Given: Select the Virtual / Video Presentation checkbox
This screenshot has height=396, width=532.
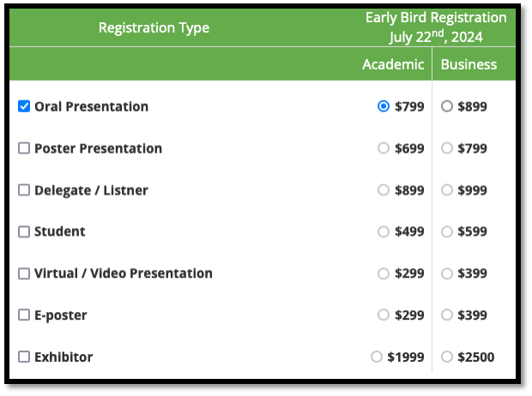Looking at the screenshot, I should [24, 273].
